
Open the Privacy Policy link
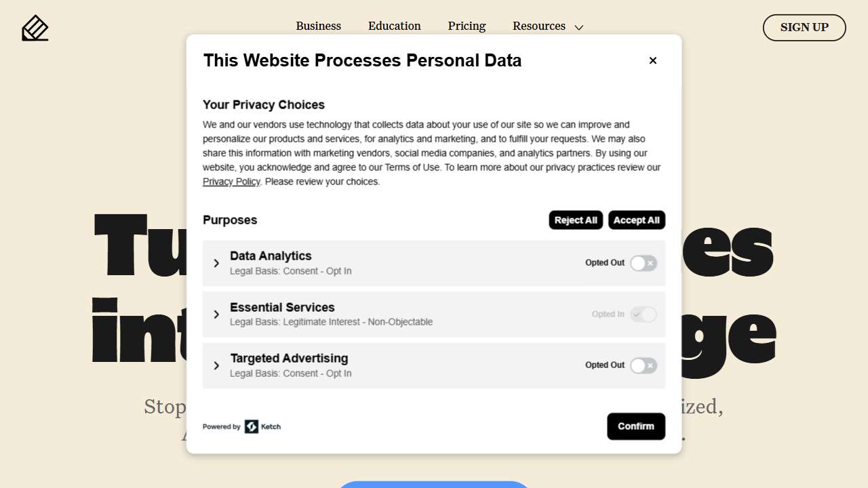[231, 182]
